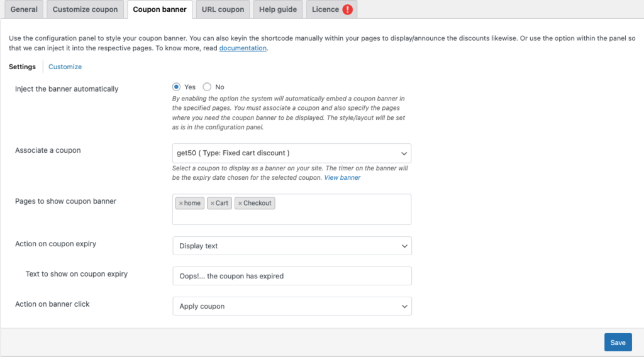Screen dimensions: 644x357
Task: Click the coupon expiry text input field
Action: tap(292, 276)
